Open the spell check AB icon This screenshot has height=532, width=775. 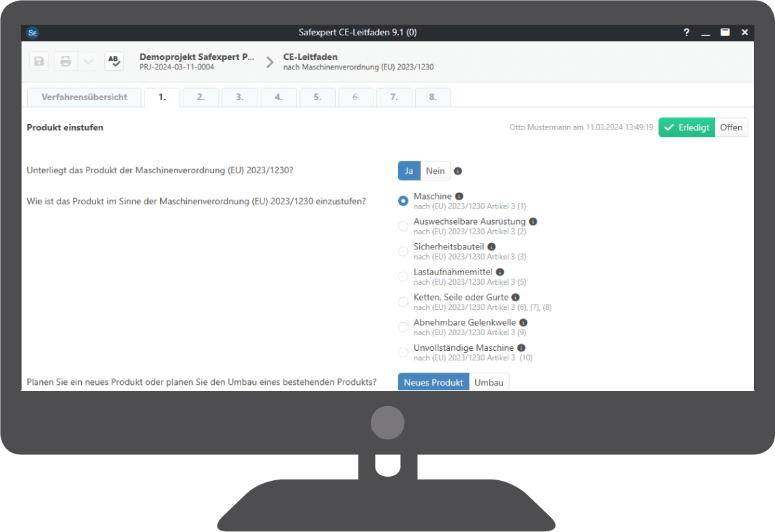pos(114,61)
